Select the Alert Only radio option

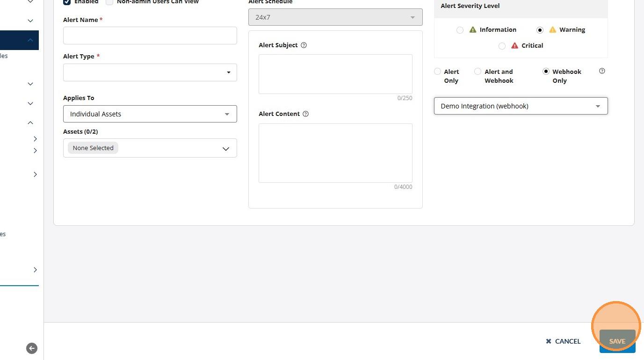438,72
